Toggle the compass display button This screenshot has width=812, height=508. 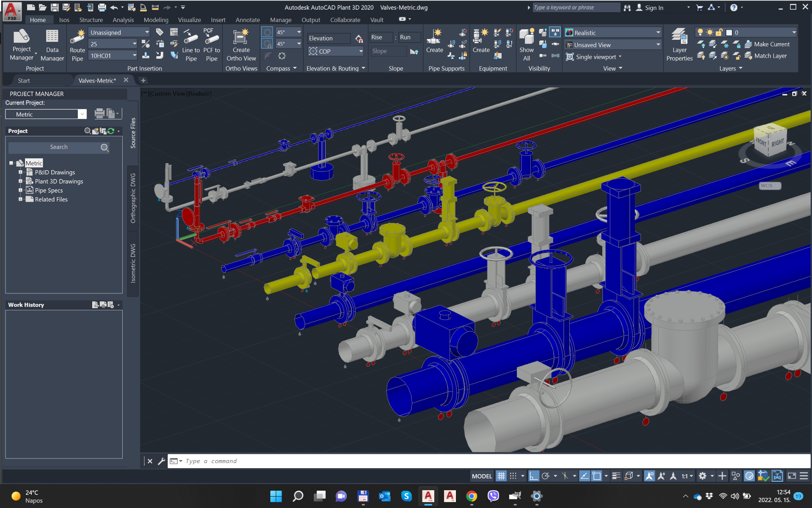pyautogui.click(x=267, y=32)
